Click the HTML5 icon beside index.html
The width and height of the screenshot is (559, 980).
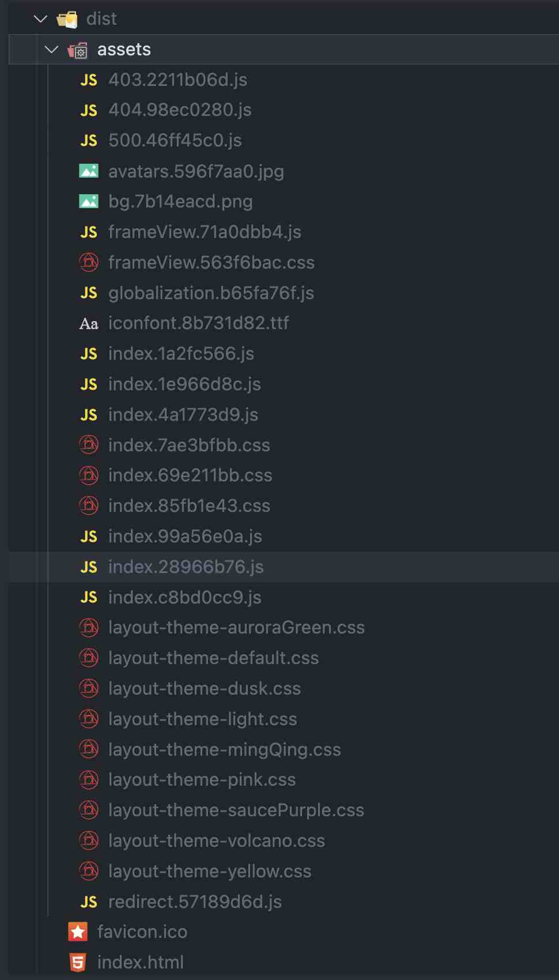click(78, 963)
